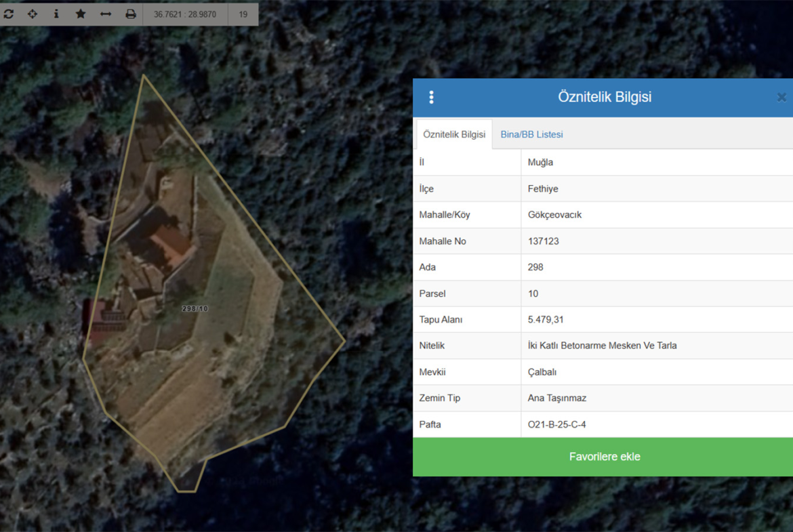
Task: Open favorites with the star icon
Action: (x=81, y=14)
